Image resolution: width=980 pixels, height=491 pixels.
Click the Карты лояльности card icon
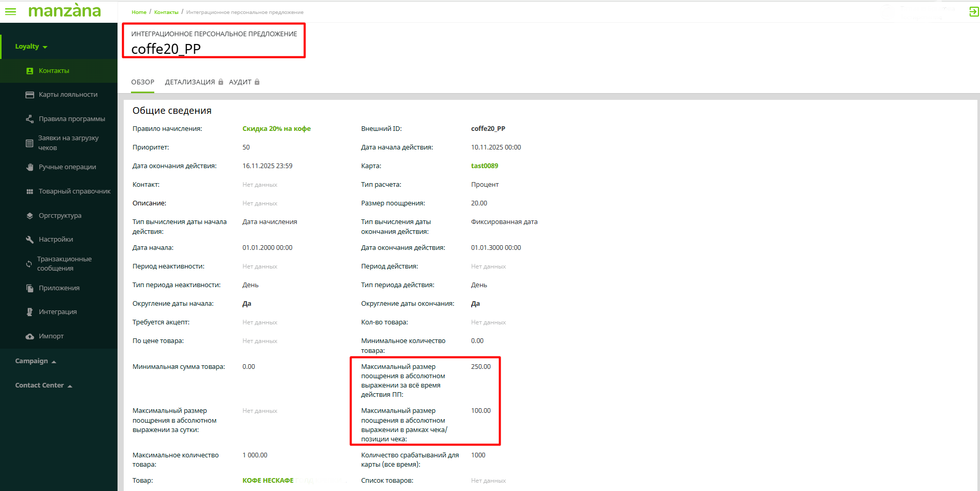pyautogui.click(x=30, y=95)
